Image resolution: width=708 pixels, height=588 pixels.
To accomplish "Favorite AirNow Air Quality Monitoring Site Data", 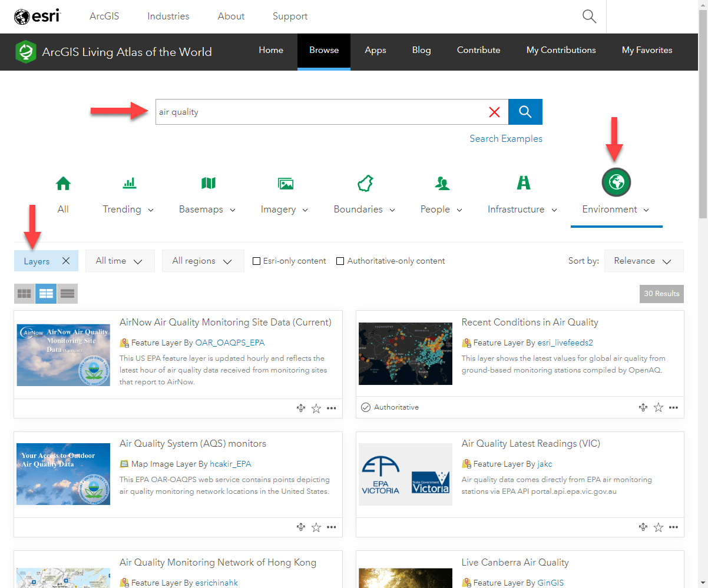I will (316, 408).
